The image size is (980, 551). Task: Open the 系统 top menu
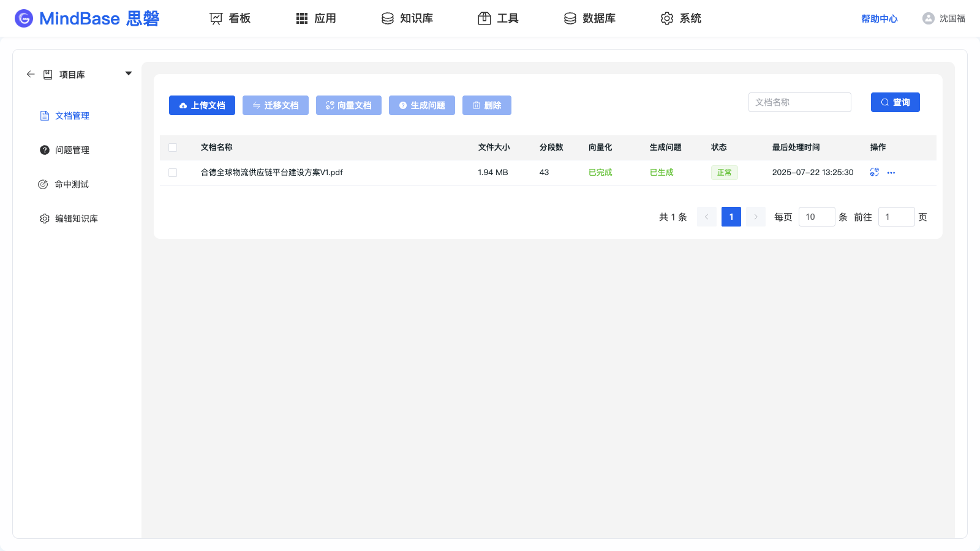click(681, 18)
